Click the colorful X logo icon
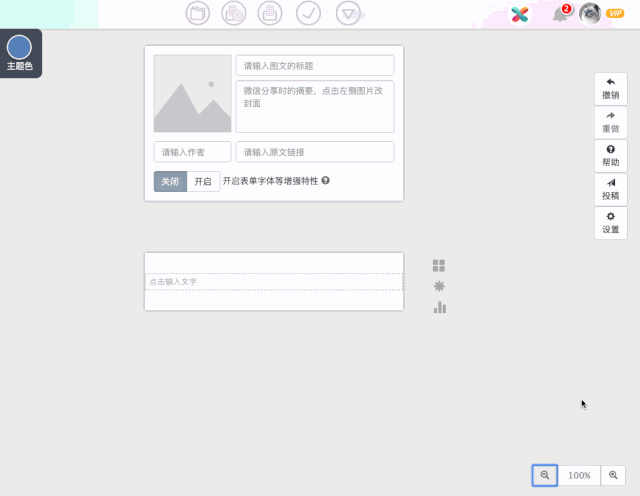The height and width of the screenshot is (496, 640). 520,15
